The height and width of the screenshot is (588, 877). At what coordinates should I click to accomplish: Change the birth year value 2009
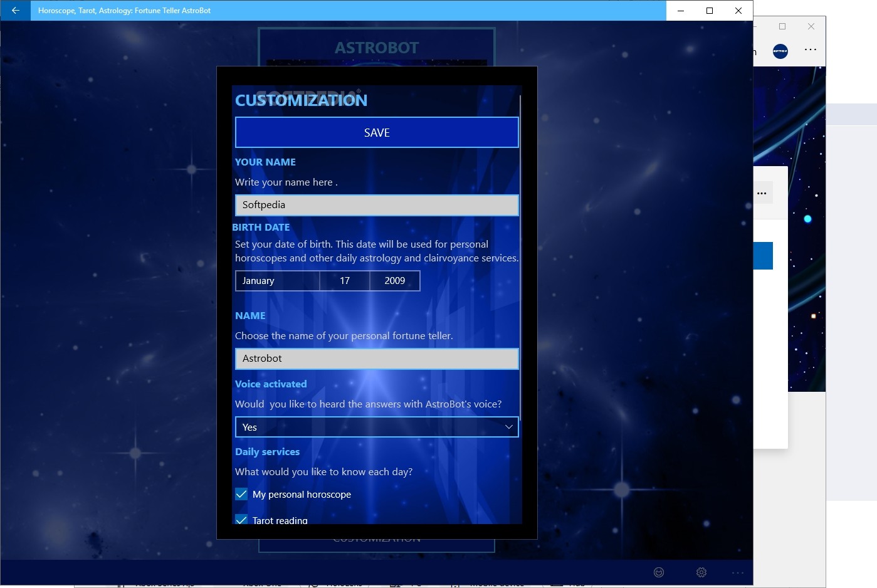coord(395,281)
